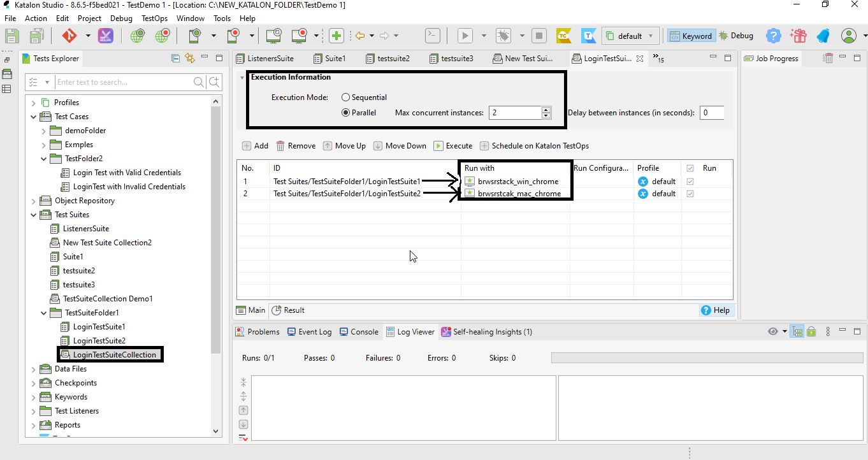Toggle scroll lock icon in Log Viewer
868x460 pixels.
[811, 331]
